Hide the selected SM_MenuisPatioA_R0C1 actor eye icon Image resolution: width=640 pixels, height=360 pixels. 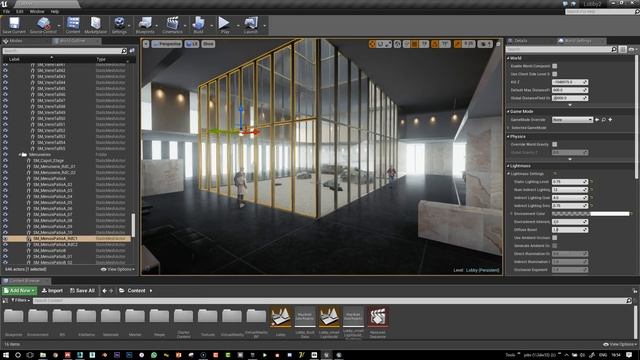(x=5, y=238)
